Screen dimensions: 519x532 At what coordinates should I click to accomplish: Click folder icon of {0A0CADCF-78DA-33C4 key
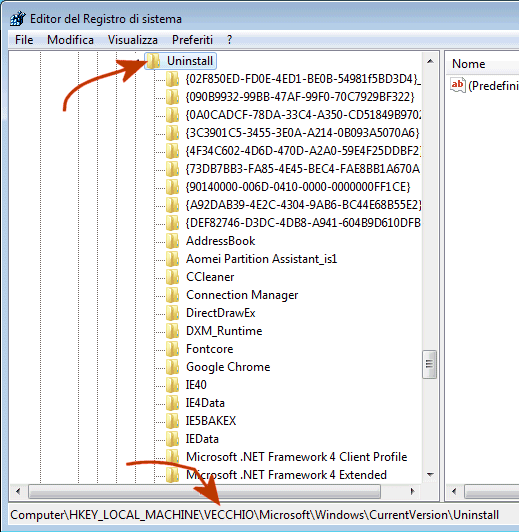point(173,115)
